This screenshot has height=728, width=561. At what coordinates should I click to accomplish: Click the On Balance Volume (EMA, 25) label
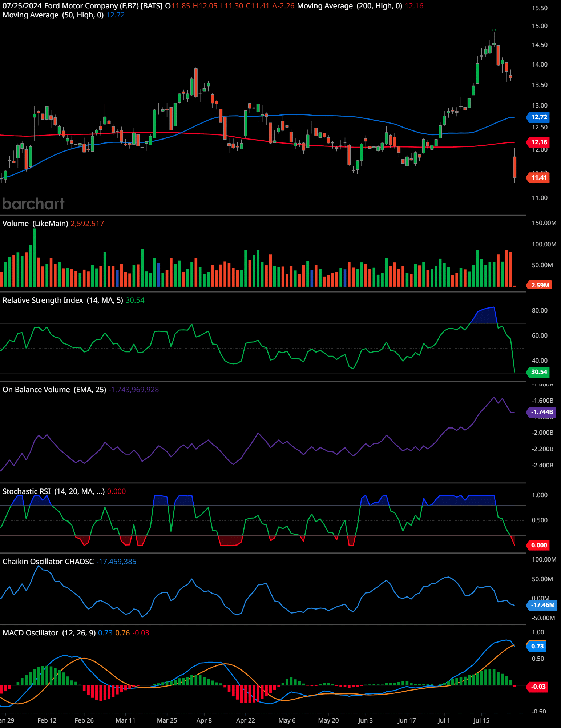pos(55,390)
